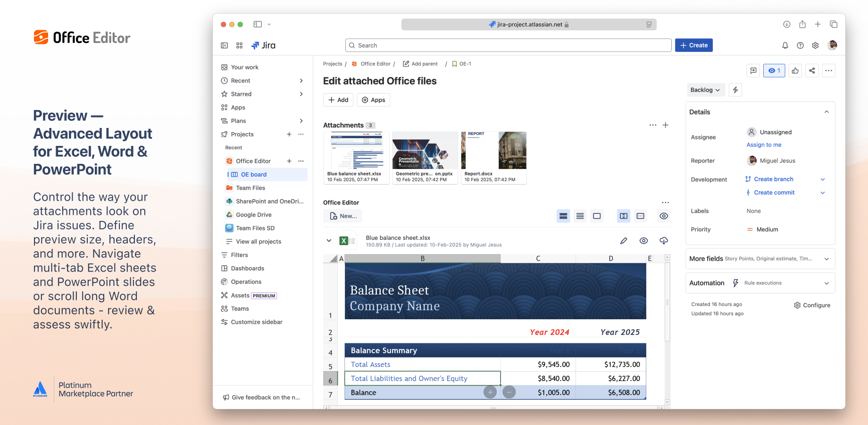Image resolution: width=868 pixels, height=425 pixels.
Task: Open issue actions three-dot menu
Action: pyautogui.click(x=828, y=70)
